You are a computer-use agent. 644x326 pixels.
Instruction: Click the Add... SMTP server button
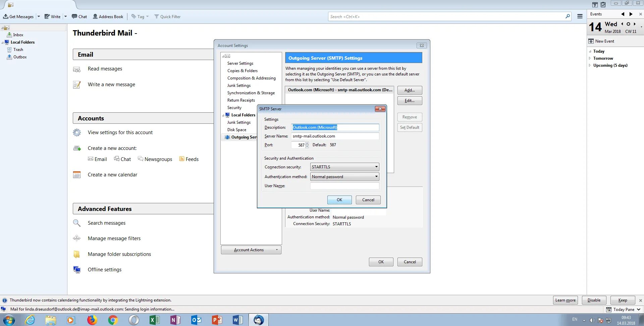410,90
